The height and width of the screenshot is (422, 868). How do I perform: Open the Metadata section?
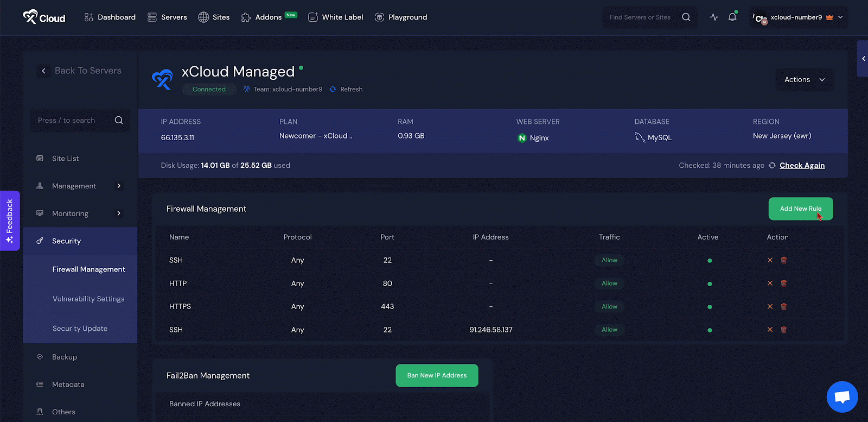[68, 385]
